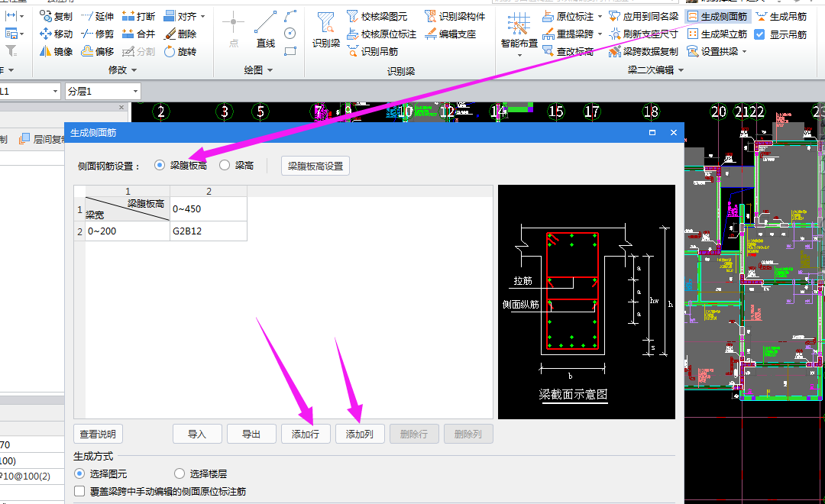This screenshot has height=504, width=825.
Task: Enable 覆盖梁跨中手动编辑的侧面原位标注筋 checkbox
Action: coord(79,491)
